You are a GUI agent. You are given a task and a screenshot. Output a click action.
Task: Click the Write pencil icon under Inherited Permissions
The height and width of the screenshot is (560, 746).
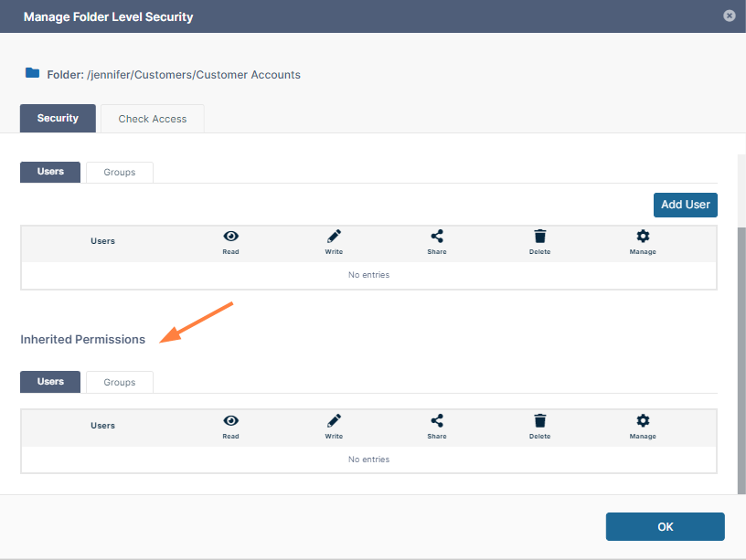(x=334, y=420)
